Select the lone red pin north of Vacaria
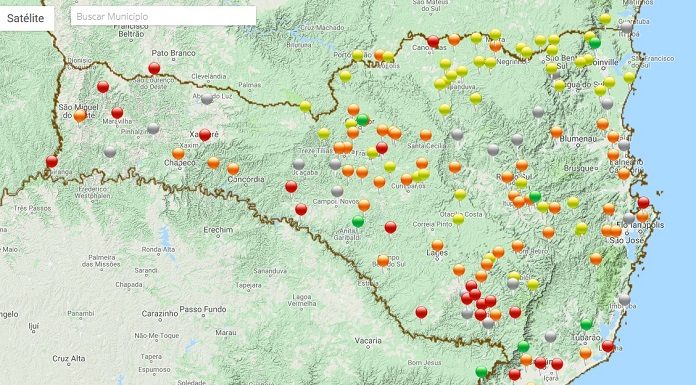 click(421, 313)
